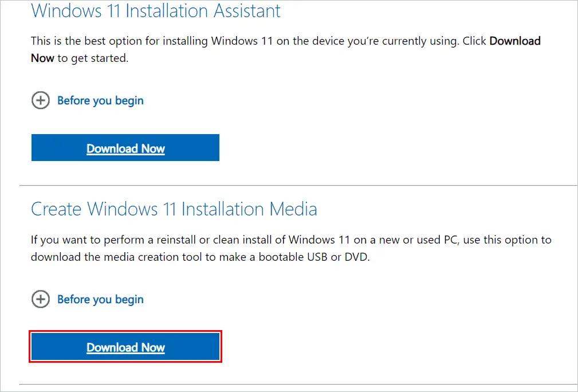Click the 'Windows 11 Installation Assistant' heading

point(156,11)
